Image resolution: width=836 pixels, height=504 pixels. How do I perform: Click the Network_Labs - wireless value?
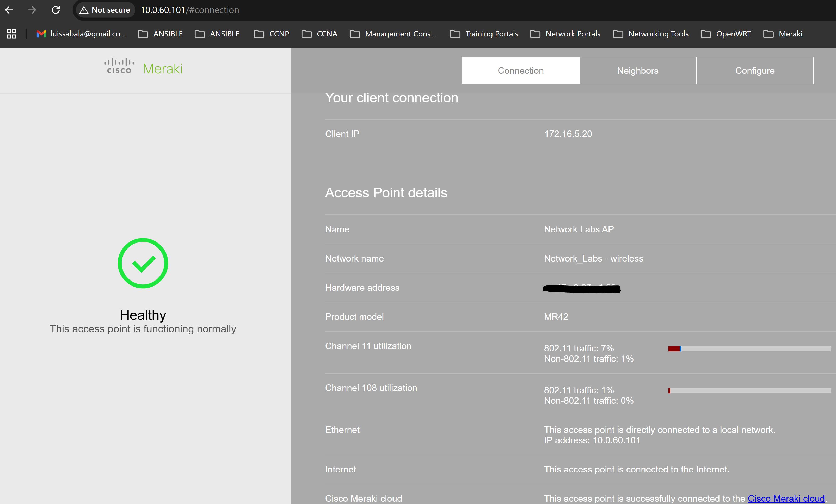point(593,258)
